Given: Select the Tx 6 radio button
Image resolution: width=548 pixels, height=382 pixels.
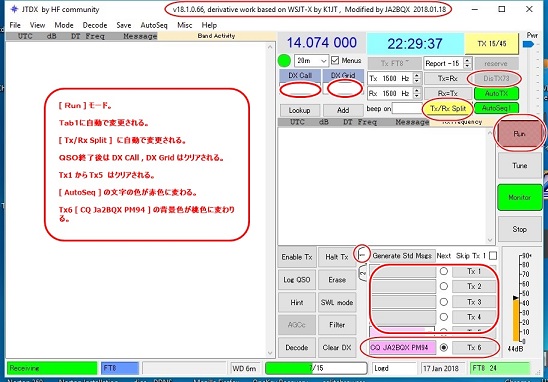Looking at the screenshot, I should (x=444, y=347).
